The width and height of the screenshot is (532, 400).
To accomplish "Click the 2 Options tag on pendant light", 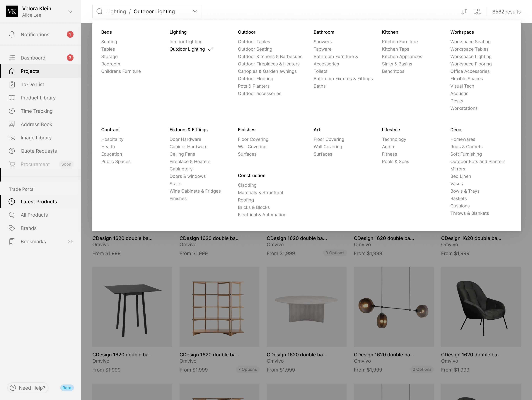I will tap(422, 369).
